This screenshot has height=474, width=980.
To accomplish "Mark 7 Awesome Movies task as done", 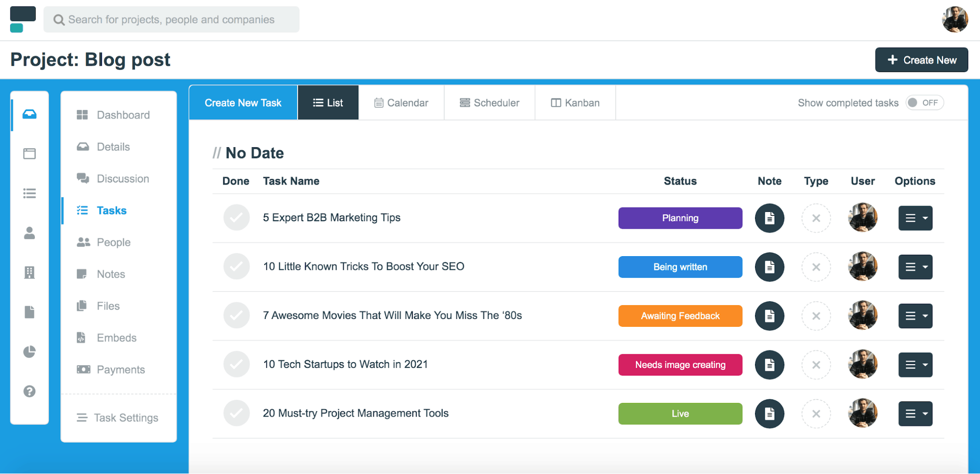I will coord(236,315).
